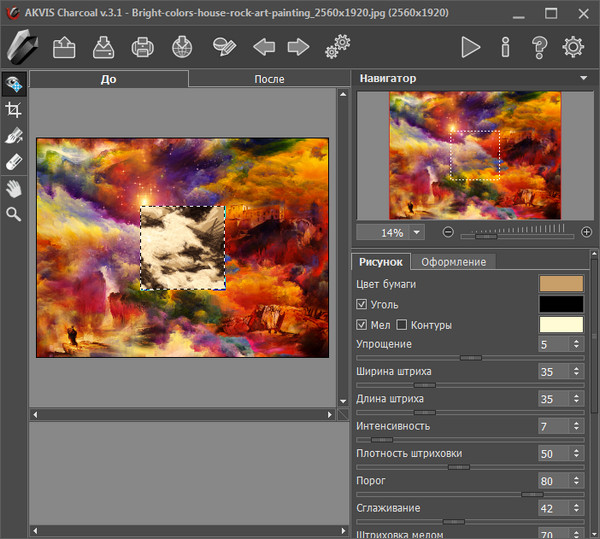Click the Print icon in toolbar
The height and width of the screenshot is (539, 600).
pos(143,47)
